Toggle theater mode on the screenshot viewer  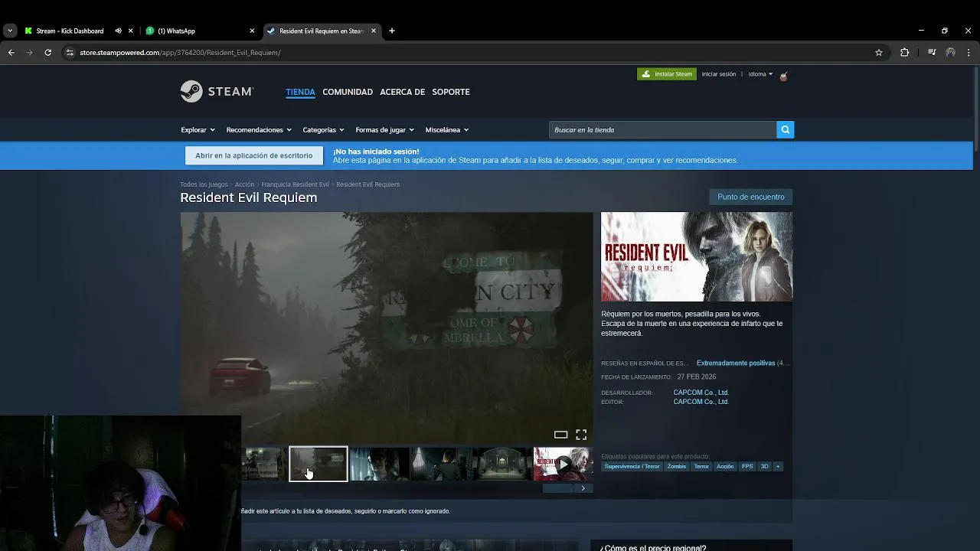[560, 435]
